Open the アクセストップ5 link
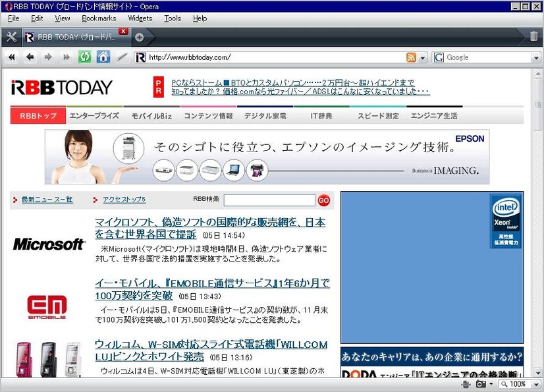The height and width of the screenshot is (392, 544). [124, 200]
